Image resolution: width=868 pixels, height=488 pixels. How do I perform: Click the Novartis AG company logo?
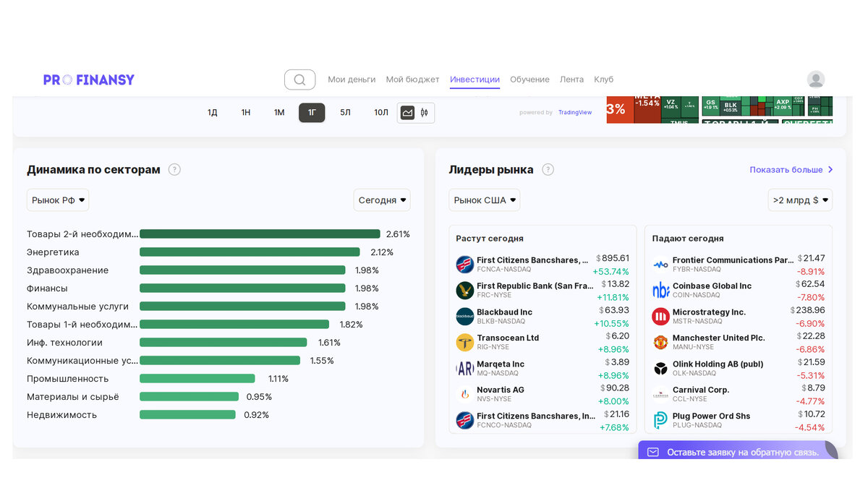(x=464, y=393)
